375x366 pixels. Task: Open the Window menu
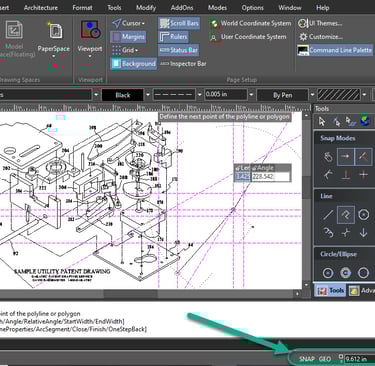290,7
